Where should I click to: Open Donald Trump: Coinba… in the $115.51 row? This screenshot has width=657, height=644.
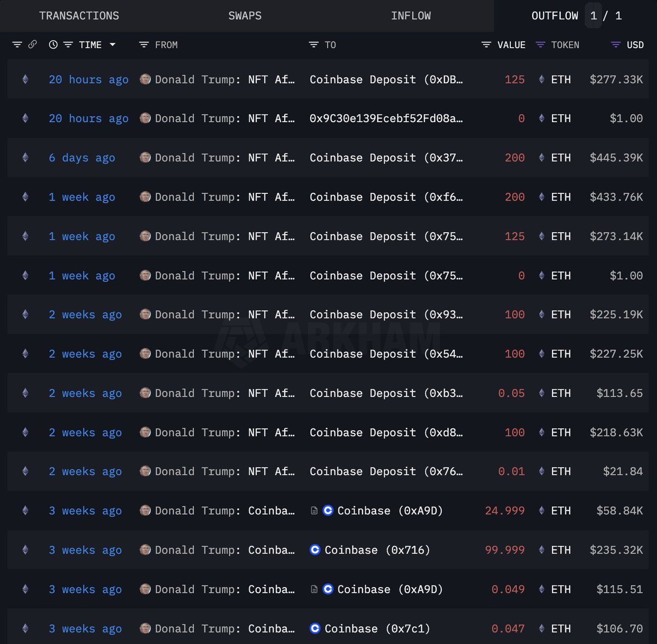[224, 589]
